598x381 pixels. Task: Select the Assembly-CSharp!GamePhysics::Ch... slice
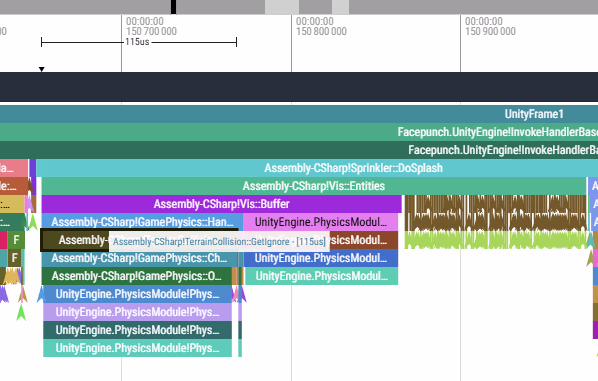pyautogui.click(x=139, y=258)
